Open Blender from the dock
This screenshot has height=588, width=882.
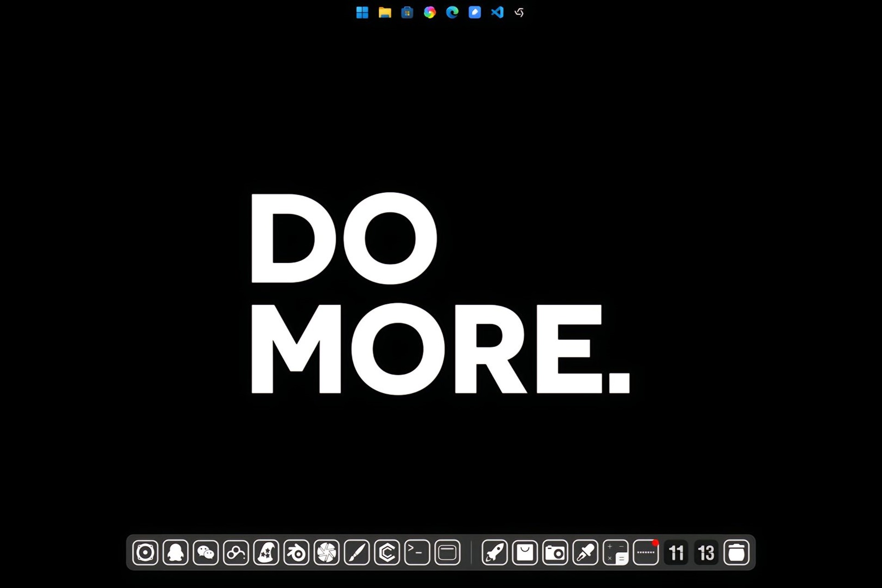tap(296, 552)
